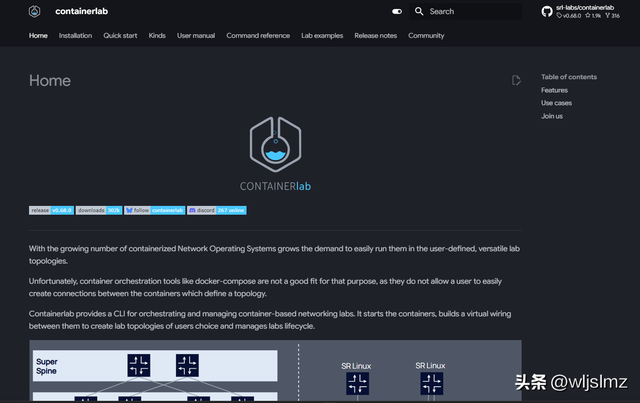Open the Community tab
Image resolution: width=640 pixels, height=403 pixels.
[426, 36]
